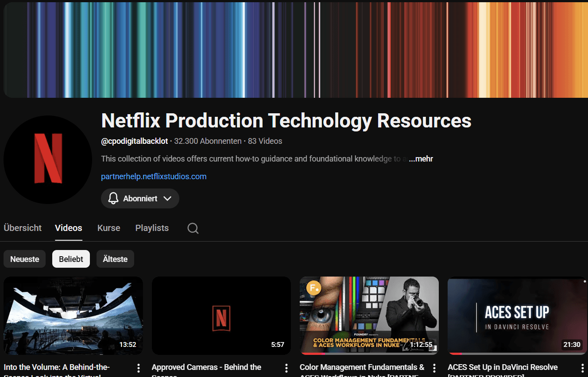588x377 pixels.
Task: Click the Netflix Production Technology Resources title
Action: [x=286, y=120]
